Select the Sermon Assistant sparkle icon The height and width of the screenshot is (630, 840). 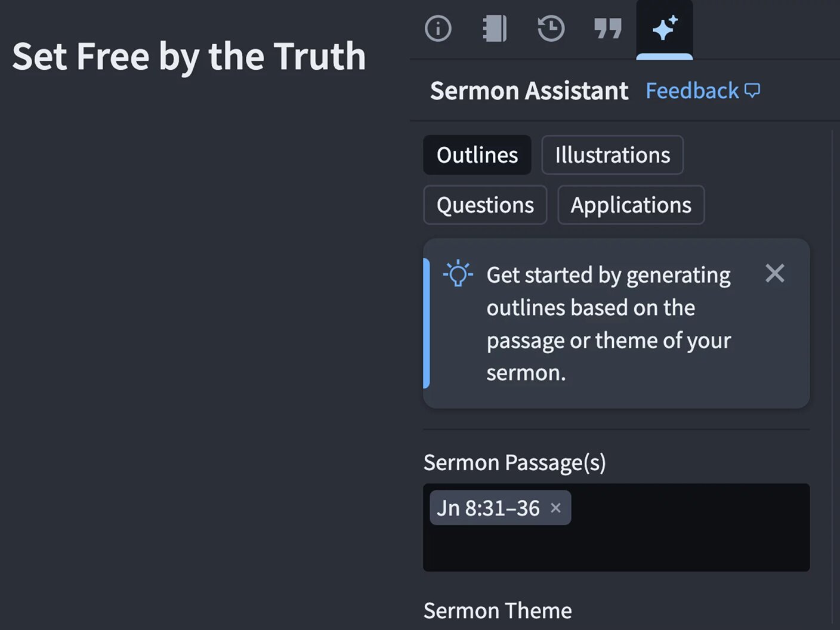tap(665, 29)
